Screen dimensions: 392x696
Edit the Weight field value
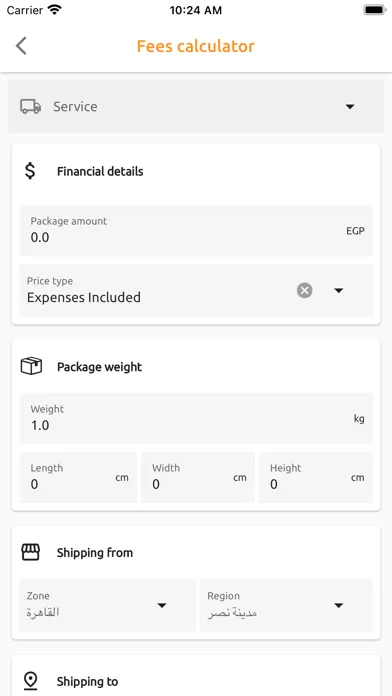196,418
